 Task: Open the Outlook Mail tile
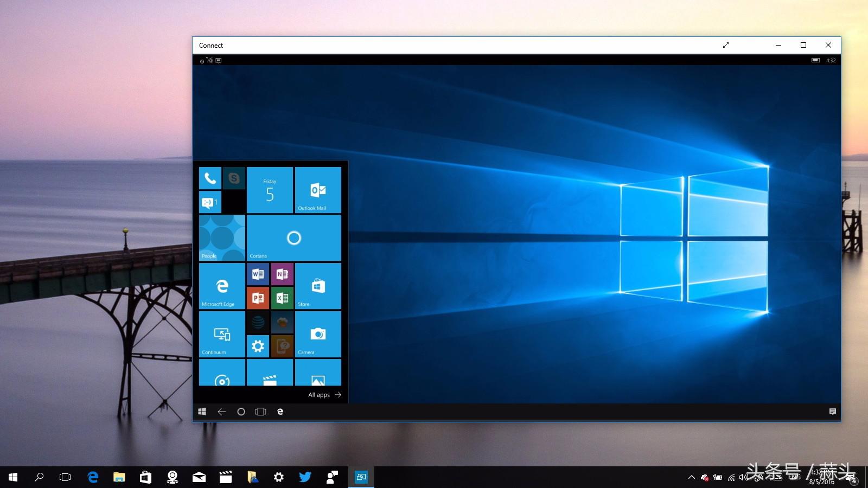click(x=317, y=190)
